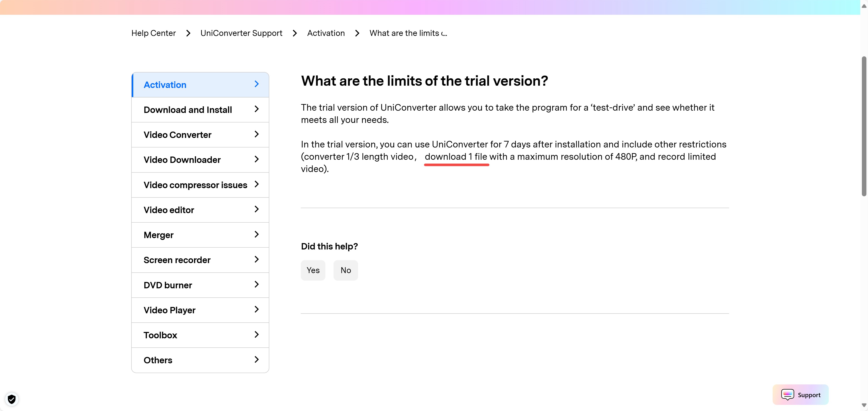
Task: Open Download and Install category
Action: click(x=200, y=110)
